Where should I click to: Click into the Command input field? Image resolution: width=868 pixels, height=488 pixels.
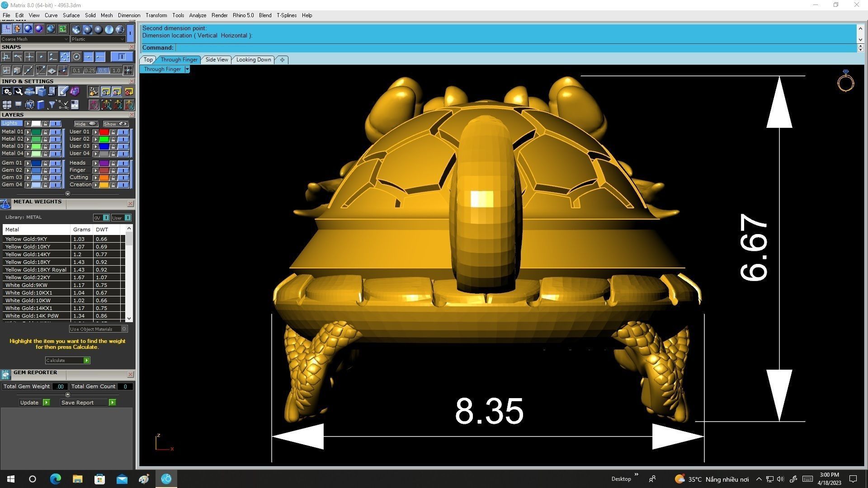coord(515,48)
